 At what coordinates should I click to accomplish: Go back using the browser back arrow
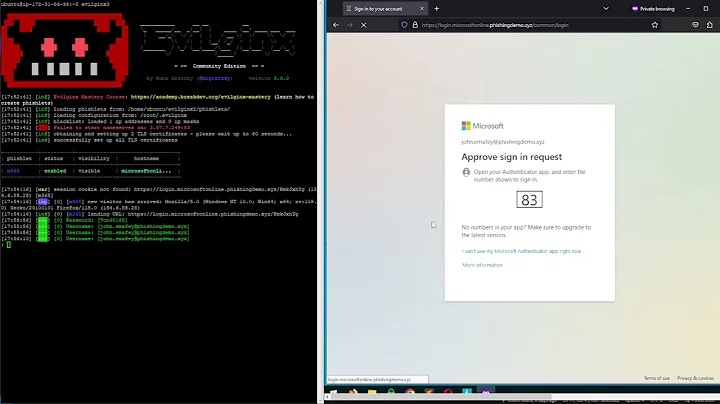[x=336, y=25]
